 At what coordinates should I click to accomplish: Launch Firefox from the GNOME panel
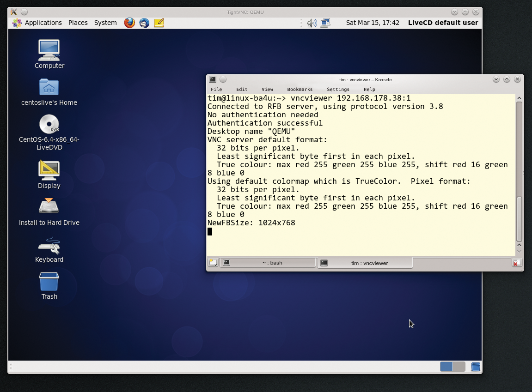(x=129, y=23)
